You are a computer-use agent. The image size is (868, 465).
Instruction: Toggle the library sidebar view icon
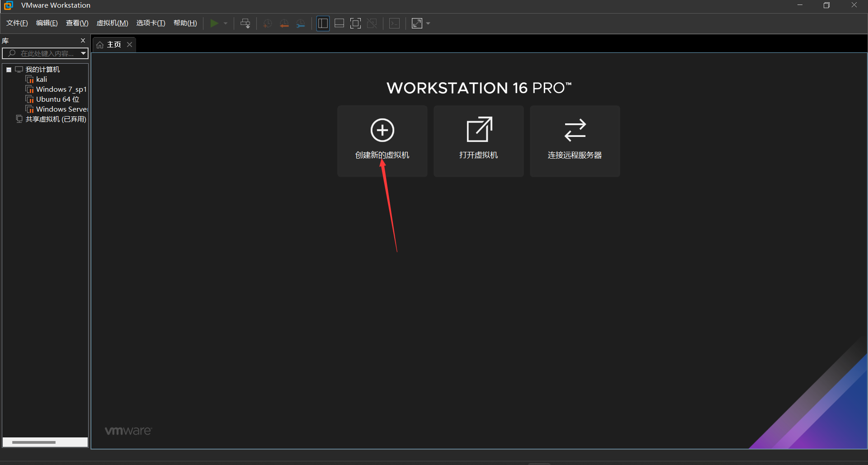click(x=323, y=23)
